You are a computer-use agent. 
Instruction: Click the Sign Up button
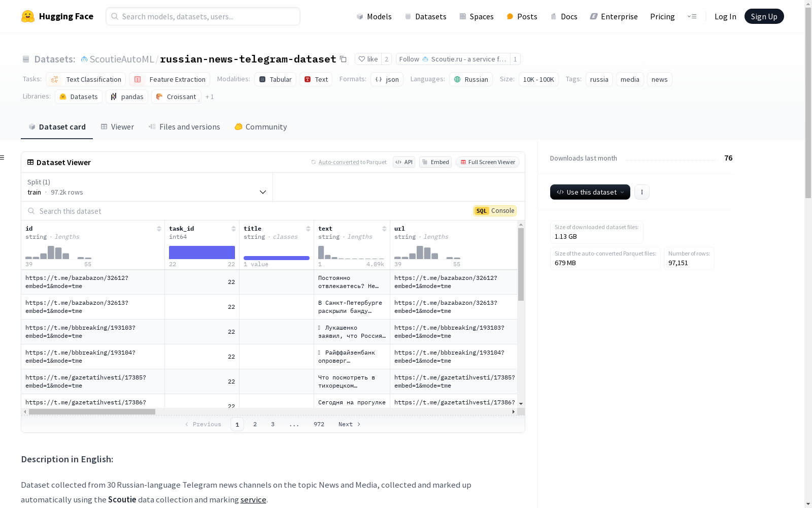(764, 16)
